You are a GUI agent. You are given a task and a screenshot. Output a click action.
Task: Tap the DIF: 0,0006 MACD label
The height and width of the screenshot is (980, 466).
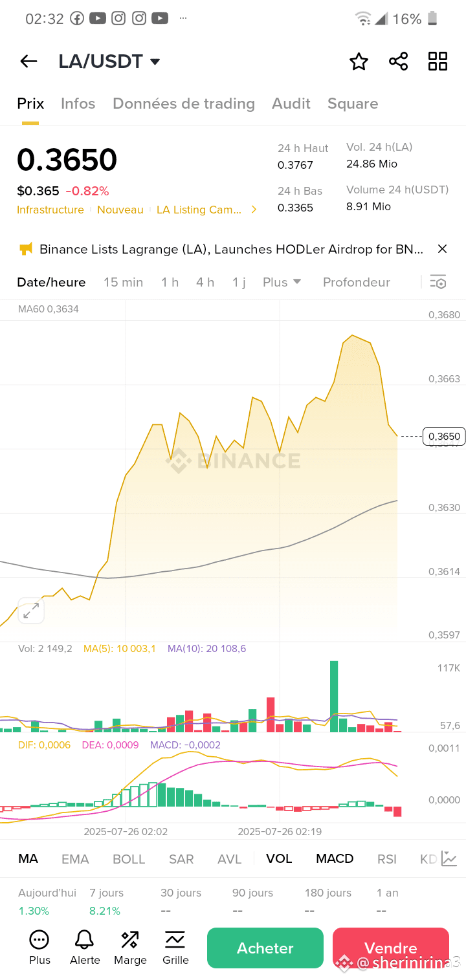(x=44, y=745)
